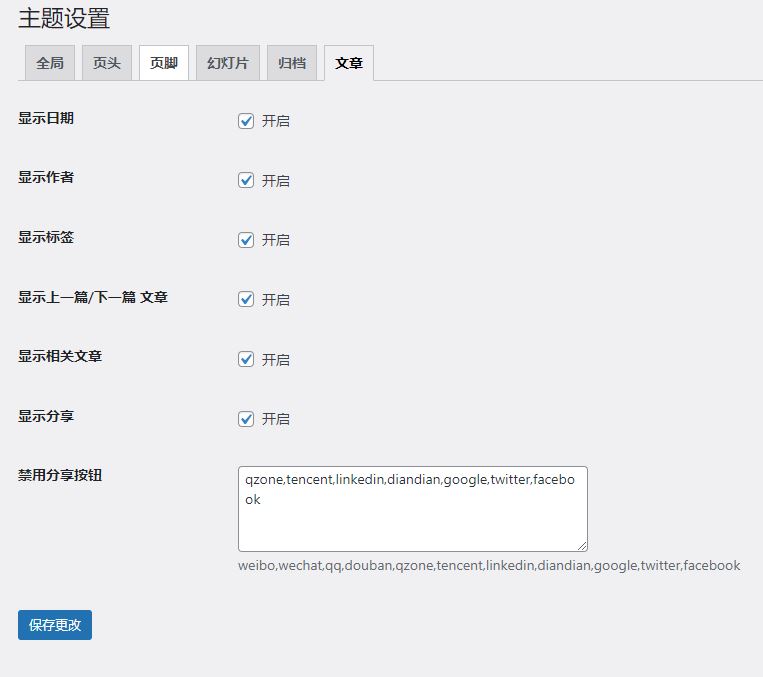Uncheck the 显示分享 checkbox
763x677 pixels.
[246, 419]
